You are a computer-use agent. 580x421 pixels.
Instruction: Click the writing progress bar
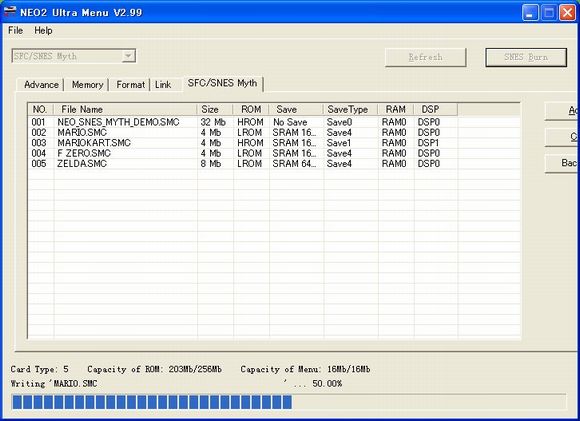(x=289, y=402)
